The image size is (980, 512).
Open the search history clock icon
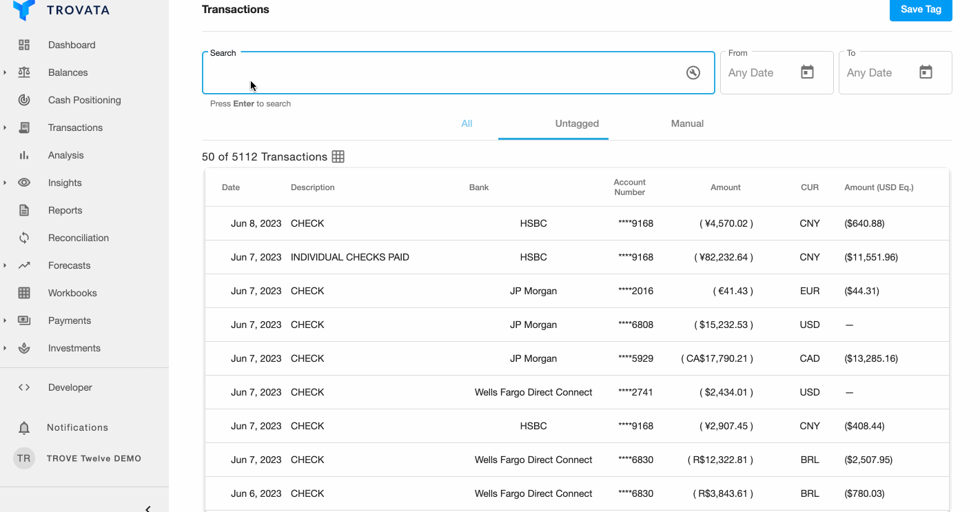tap(693, 72)
